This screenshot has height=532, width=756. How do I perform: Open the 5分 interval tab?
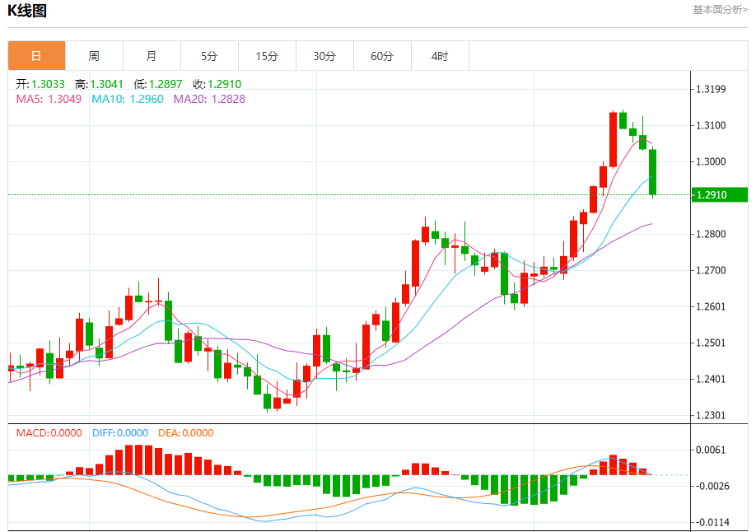tap(209, 56)
